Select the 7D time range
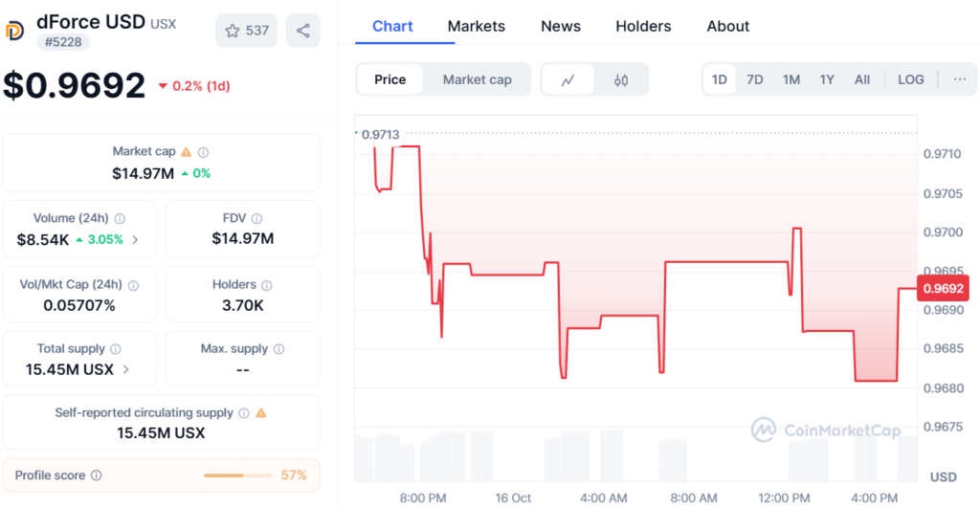 pos(755,79)
